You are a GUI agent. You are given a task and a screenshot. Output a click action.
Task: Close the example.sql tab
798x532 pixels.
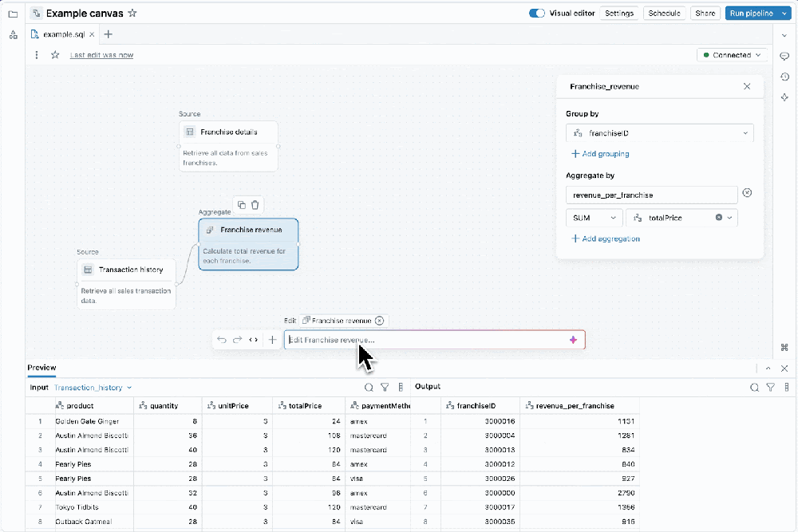click(92, 34)
